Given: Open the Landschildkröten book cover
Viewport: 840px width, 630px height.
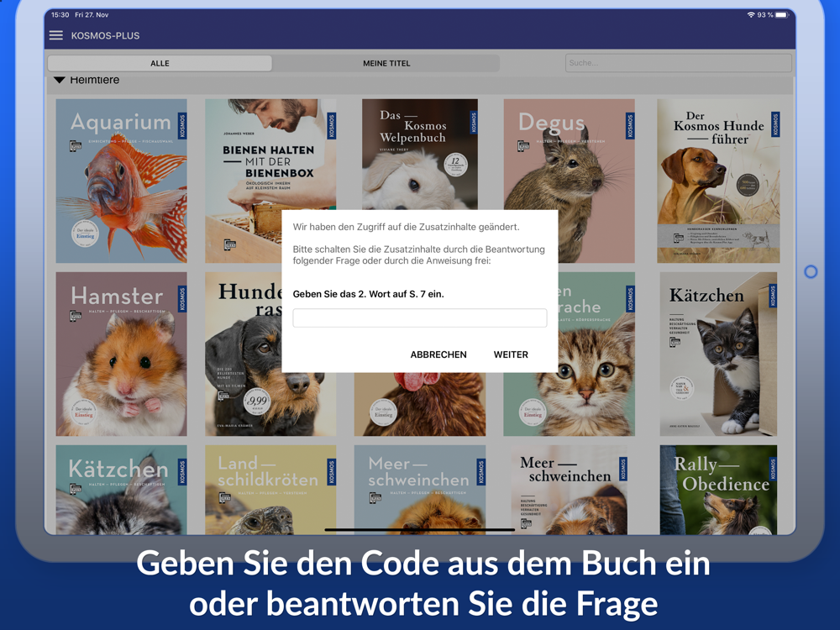Looking at the screenshot, I should [x=270, y=490].
